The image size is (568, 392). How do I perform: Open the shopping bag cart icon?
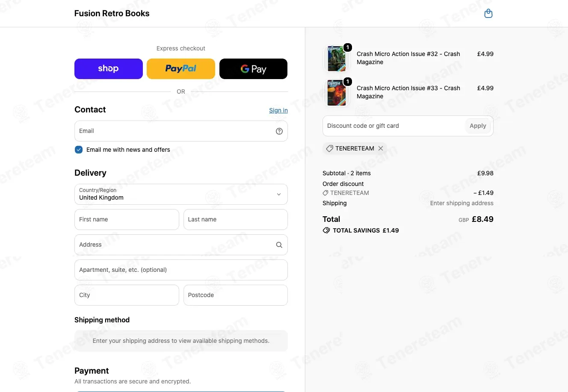(488, 14)
